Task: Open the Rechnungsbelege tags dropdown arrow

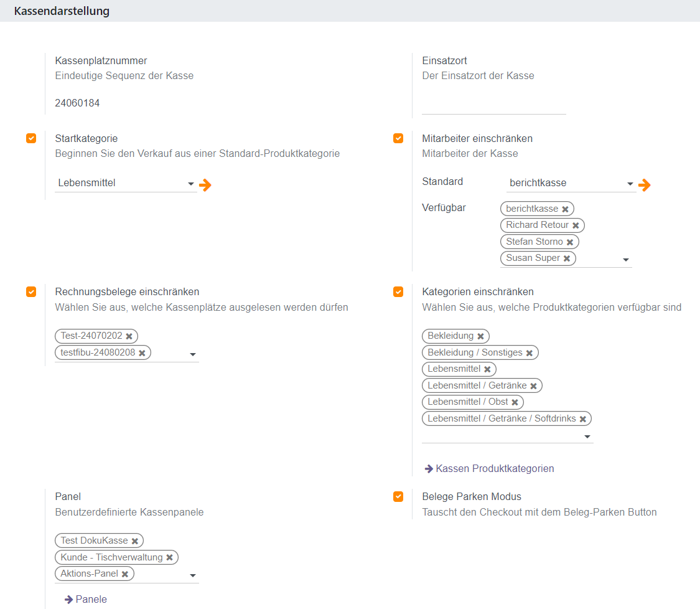Action: (x=193, y=354)
